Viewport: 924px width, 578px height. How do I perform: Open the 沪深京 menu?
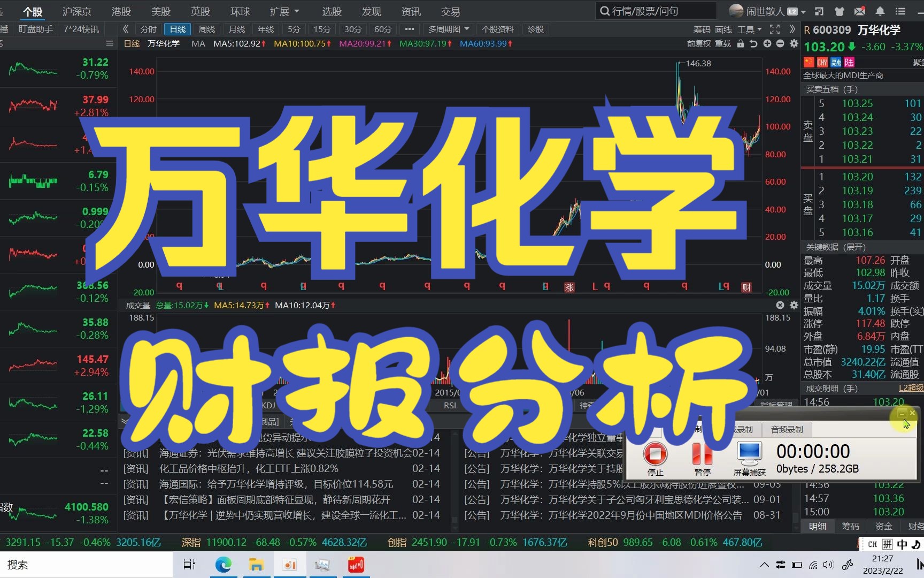(x=76, y=11)
